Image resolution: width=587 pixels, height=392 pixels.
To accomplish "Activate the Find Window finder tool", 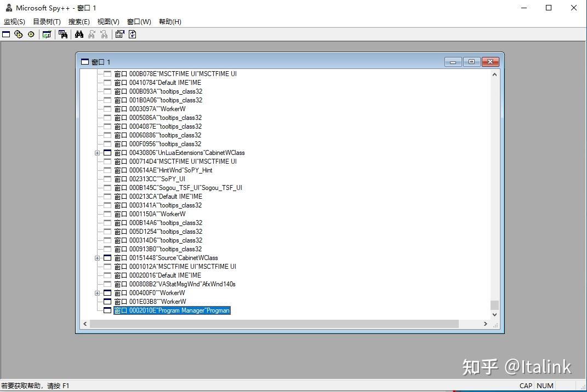I will pyautogui.click(x=63, y=34).
